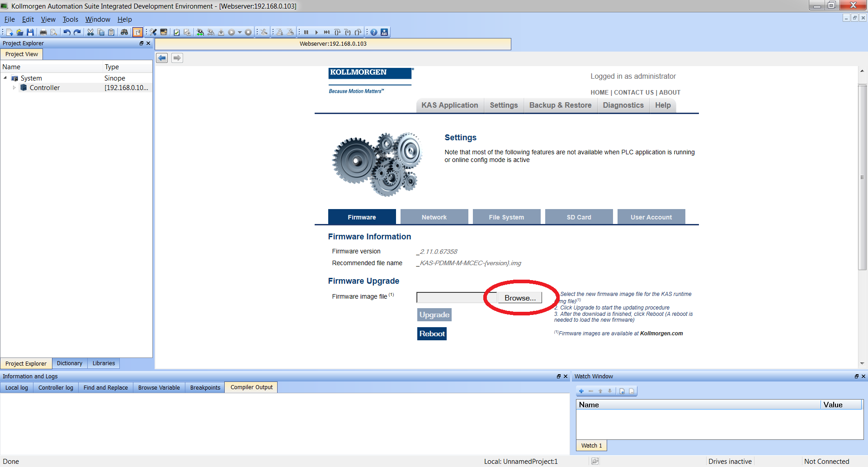Click the Copy icon in toolbar

(101, 32)
